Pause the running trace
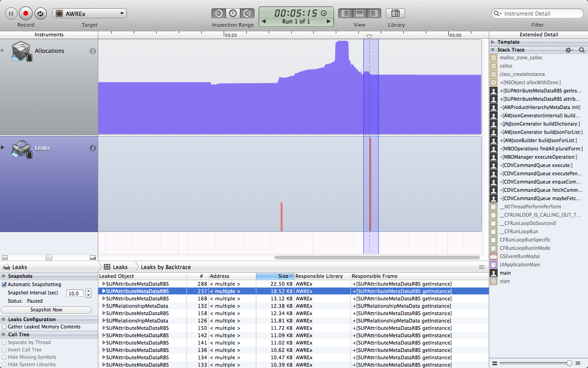588x368 pixels. (x=11, y=14)
